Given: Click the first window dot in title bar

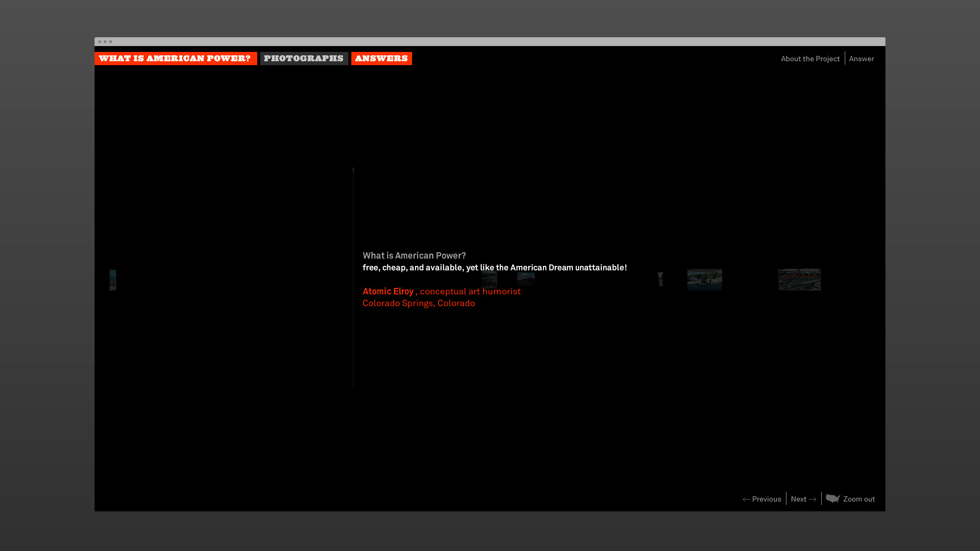Looking at the screenshot, I should (x=100, y=42).
